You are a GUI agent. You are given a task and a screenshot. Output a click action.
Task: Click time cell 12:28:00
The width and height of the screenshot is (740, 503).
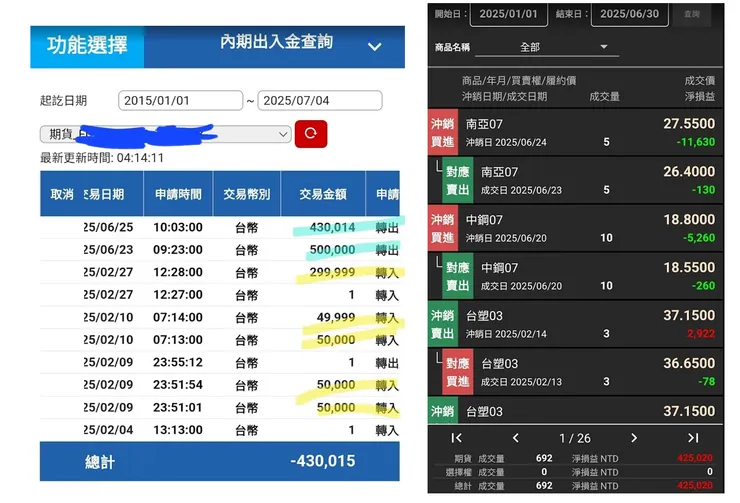178,272
